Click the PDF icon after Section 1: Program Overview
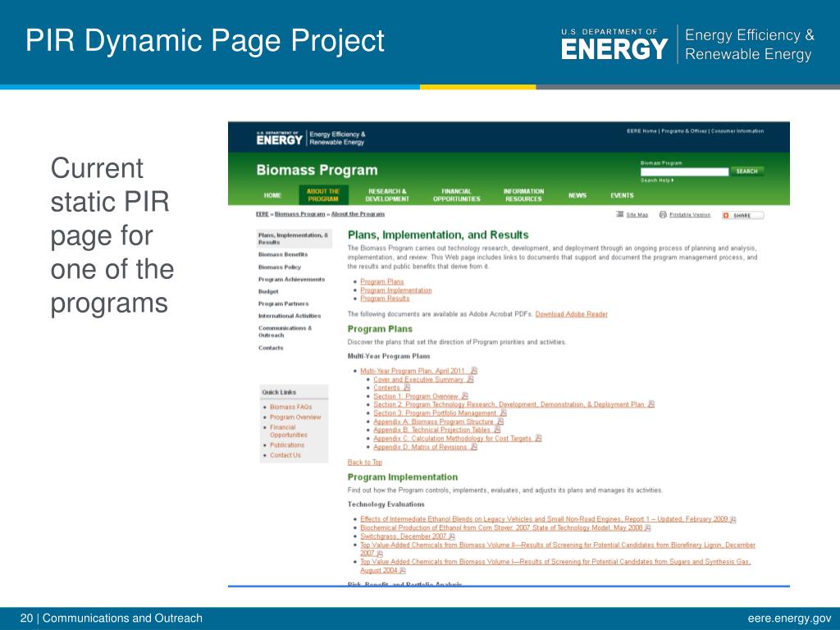This screenshot has height=630, width=840. (465, 396)
